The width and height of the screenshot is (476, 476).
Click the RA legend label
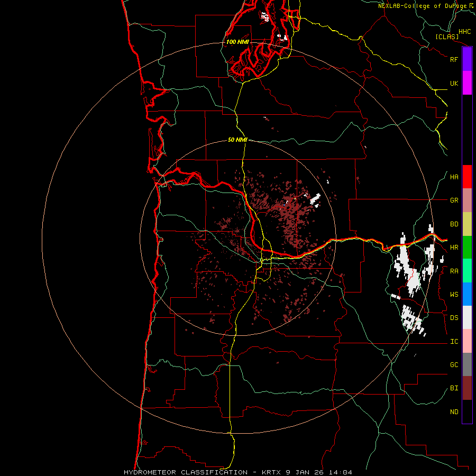click(x=454, y=271)
